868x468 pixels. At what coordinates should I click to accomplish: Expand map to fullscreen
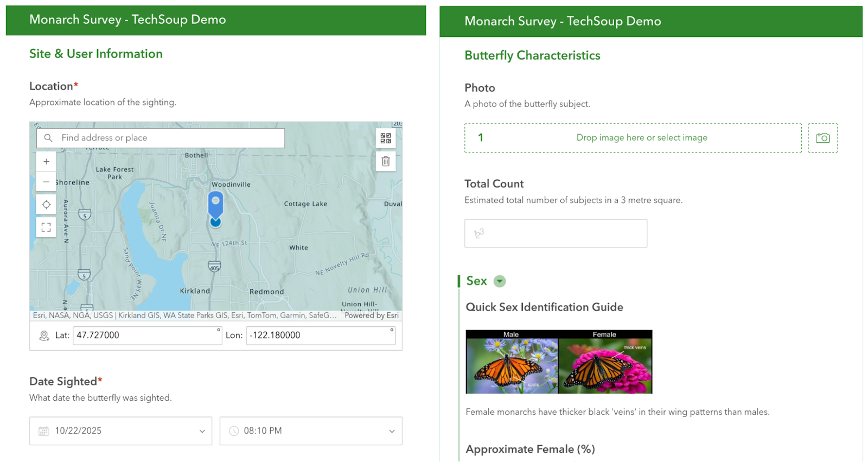(46, 227)
